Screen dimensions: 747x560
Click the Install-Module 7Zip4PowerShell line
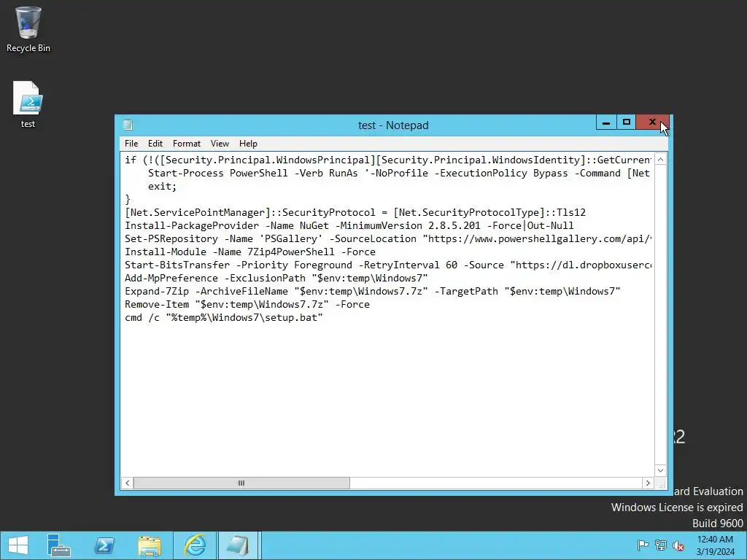pyautogui.click(x=249, y=252)
